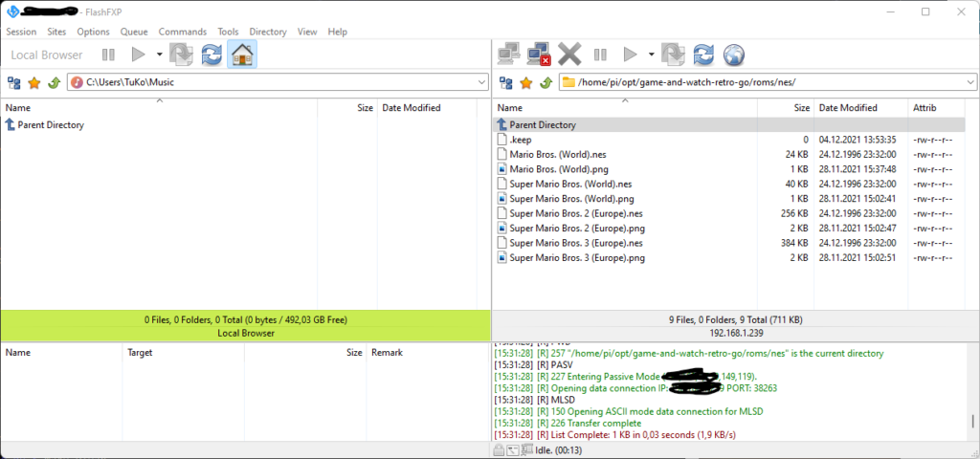Viewport: 980px width, 459px height.
Task: Click remote pane transfer queue icon
Action: click(x=673, y=55)
